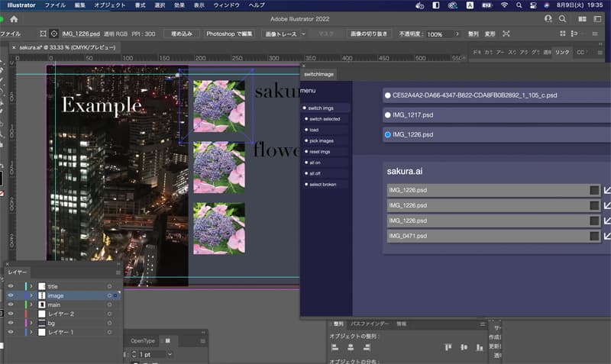This screenshot has height=364, width=611.
Task: Click the Photoshop で編集 button
Action: coord(229,34)
